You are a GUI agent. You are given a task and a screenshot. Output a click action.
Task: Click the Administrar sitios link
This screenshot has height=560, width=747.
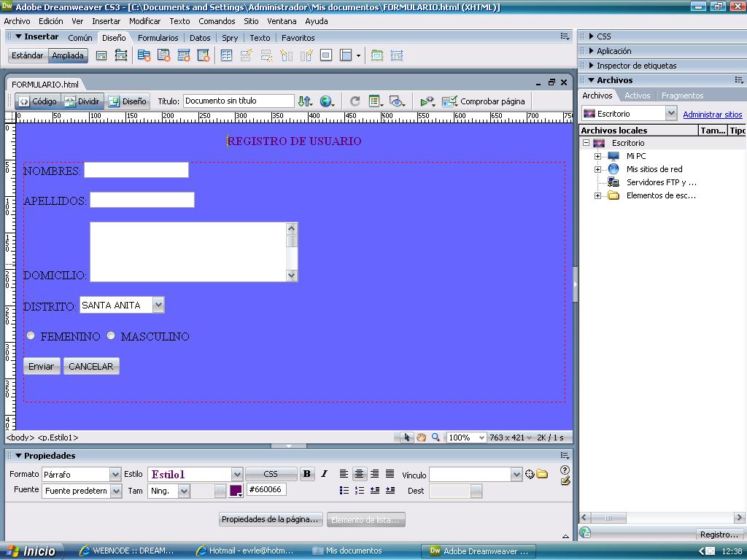coord(712,114)
